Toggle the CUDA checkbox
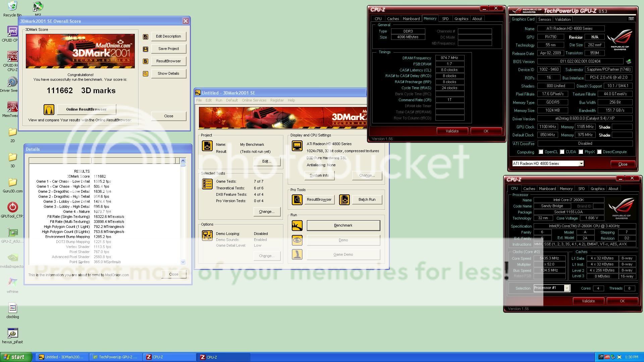This screenshot has width=644, height=362. point(562,152)
